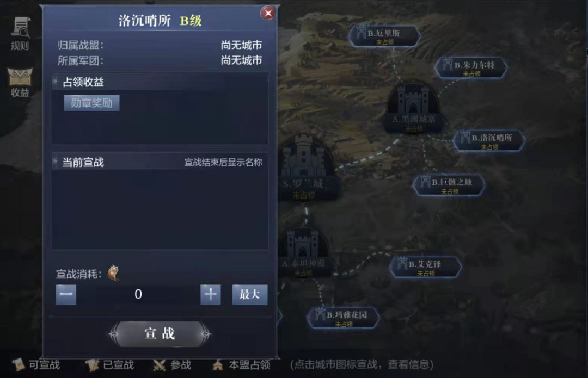This screenshot has height=378, width=588.
Task: Open the 勋章奖励 medal rewards tab
Action: point(92,103)
